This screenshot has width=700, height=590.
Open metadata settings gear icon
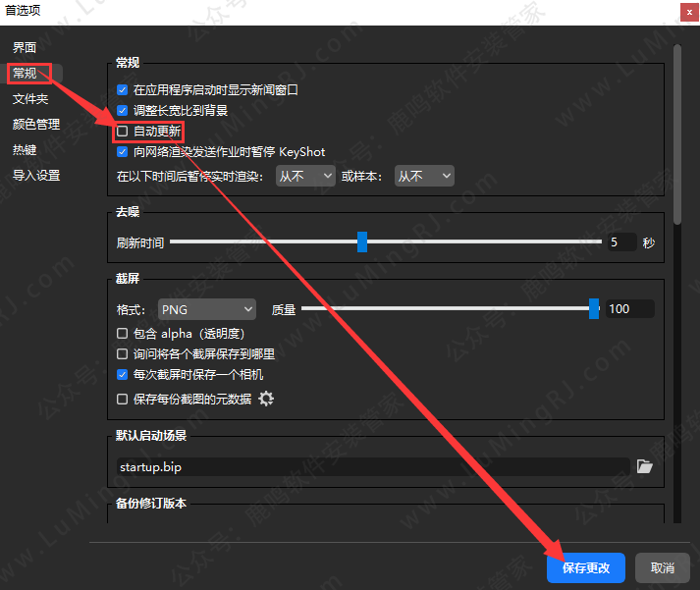pos(266,399)
